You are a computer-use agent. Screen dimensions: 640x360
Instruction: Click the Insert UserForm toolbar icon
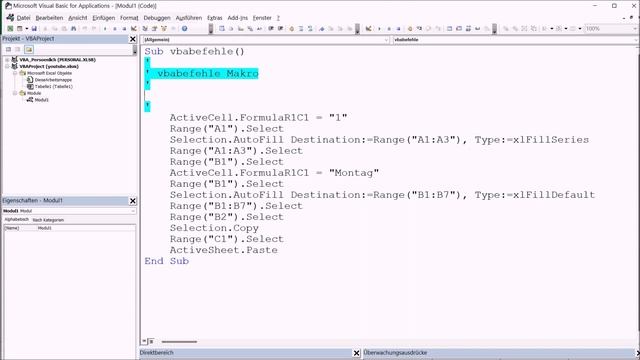[x=19, y=29]
